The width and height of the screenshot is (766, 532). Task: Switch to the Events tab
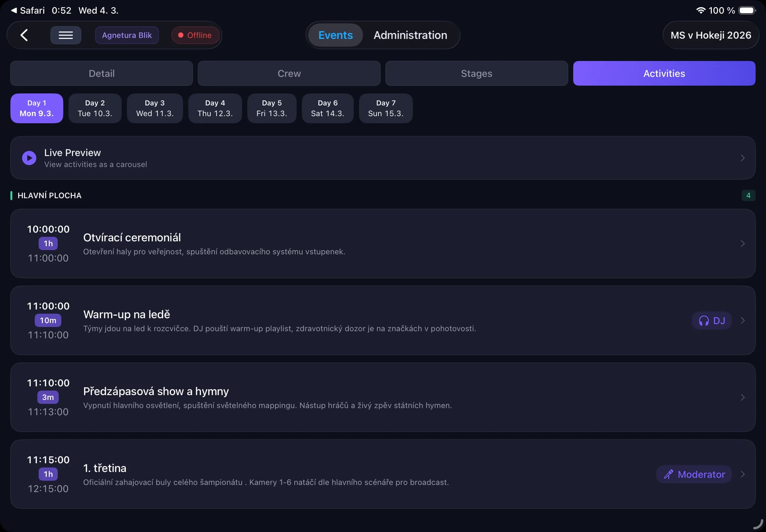(x=335, y=35)
